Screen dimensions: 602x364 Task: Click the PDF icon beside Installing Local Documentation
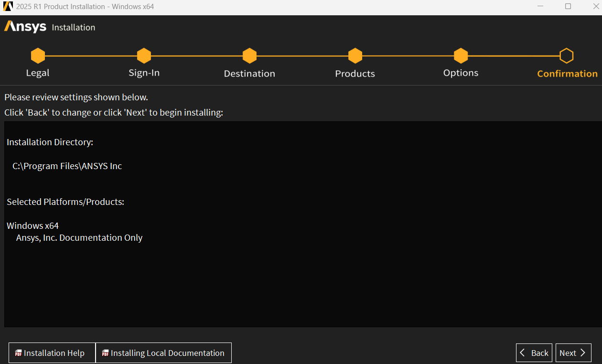[105, 353]
